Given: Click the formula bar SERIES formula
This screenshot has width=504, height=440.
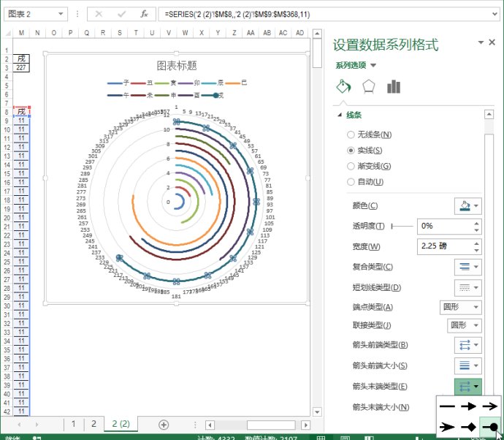Looking at the screenshot, I should click(x=237, y=14).
